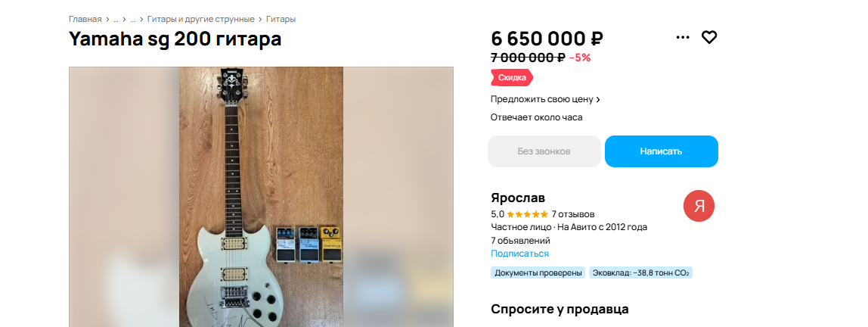The image size is (868, 327).
Task: Click the blue Написать button
Action: (x=661, y=151)
